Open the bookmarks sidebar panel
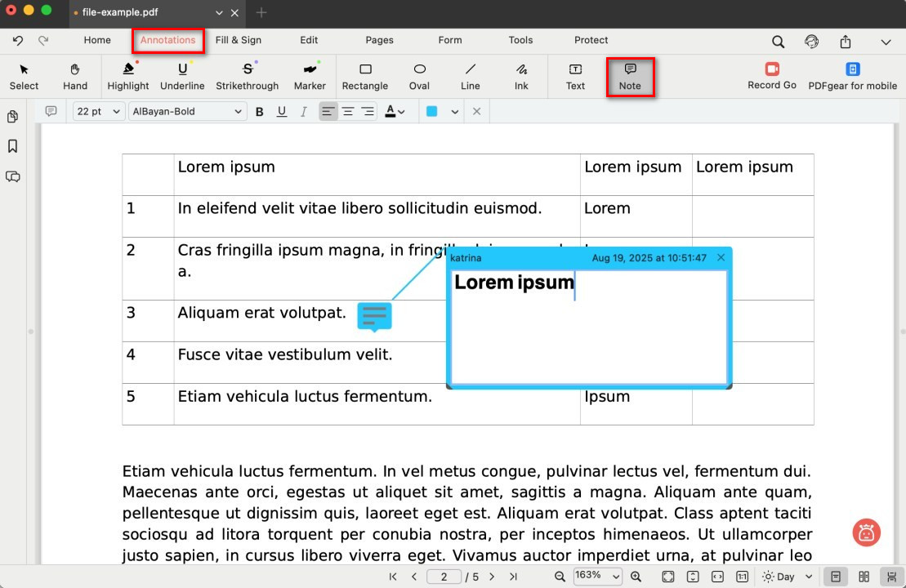The width and height of the screenshot is (906, 588). [13, 146]
